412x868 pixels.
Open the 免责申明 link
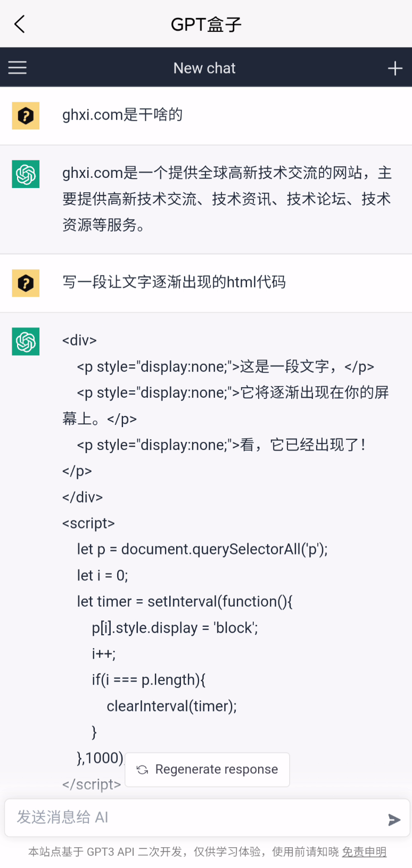point(364,852)
